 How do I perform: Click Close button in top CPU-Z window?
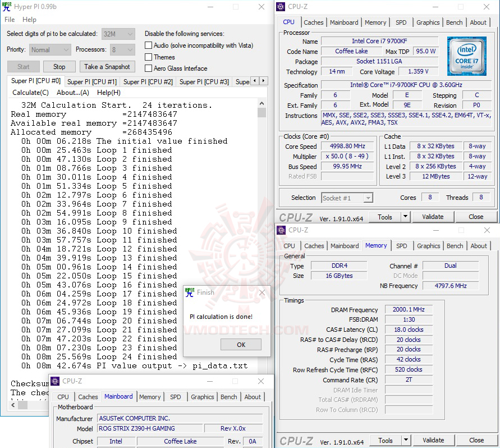pos(476,217)
